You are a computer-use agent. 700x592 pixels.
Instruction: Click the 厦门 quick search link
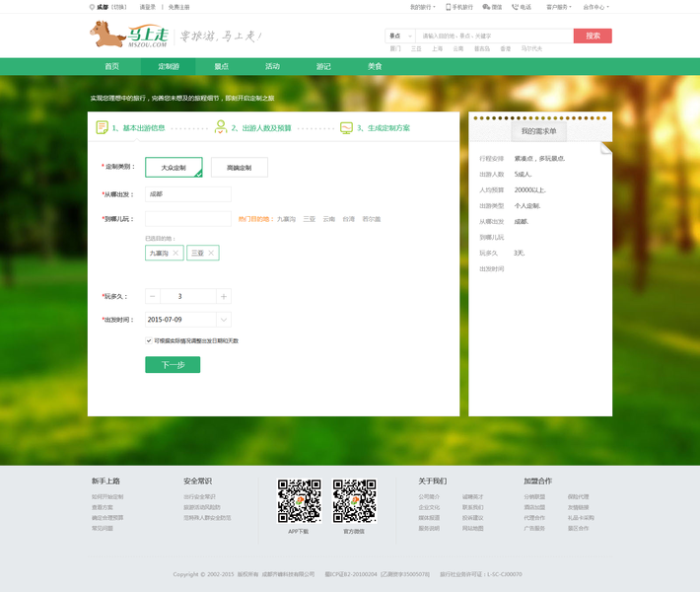pyautogui.click(x=395, y=48)
